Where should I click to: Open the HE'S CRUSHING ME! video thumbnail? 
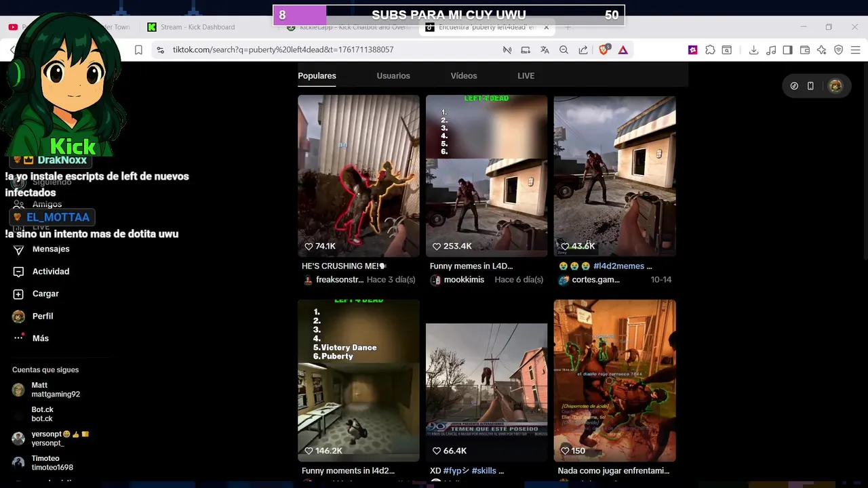tap(359, 176)
